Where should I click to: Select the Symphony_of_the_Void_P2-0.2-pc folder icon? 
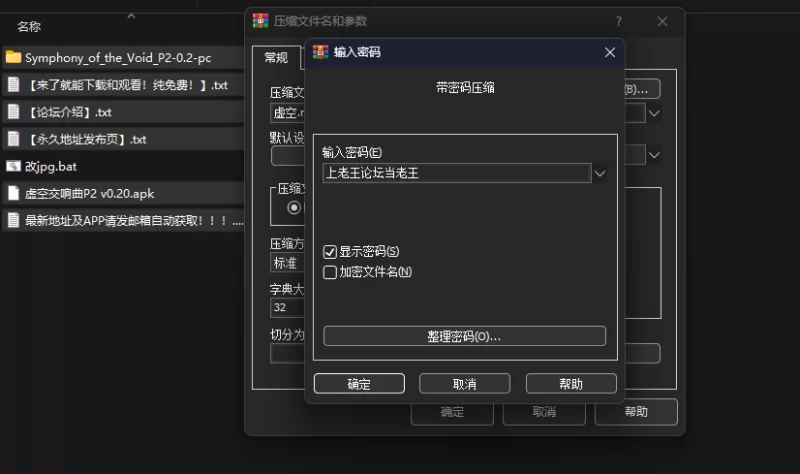click(13, 57)
